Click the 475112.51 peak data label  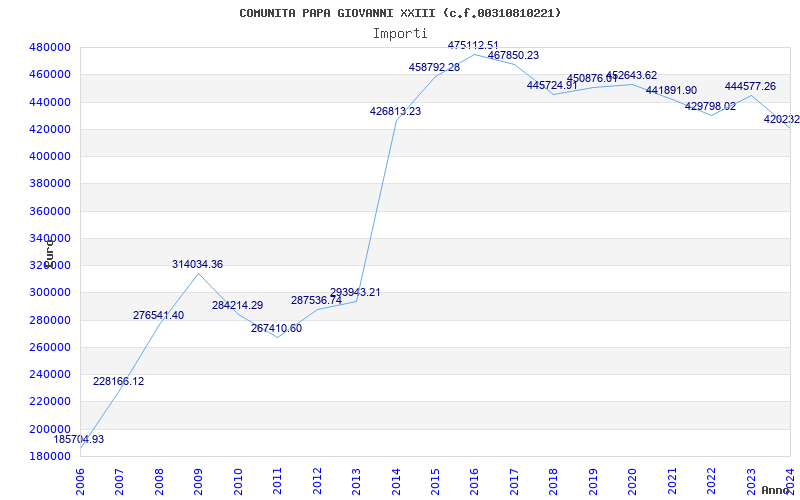coord(473,45)
